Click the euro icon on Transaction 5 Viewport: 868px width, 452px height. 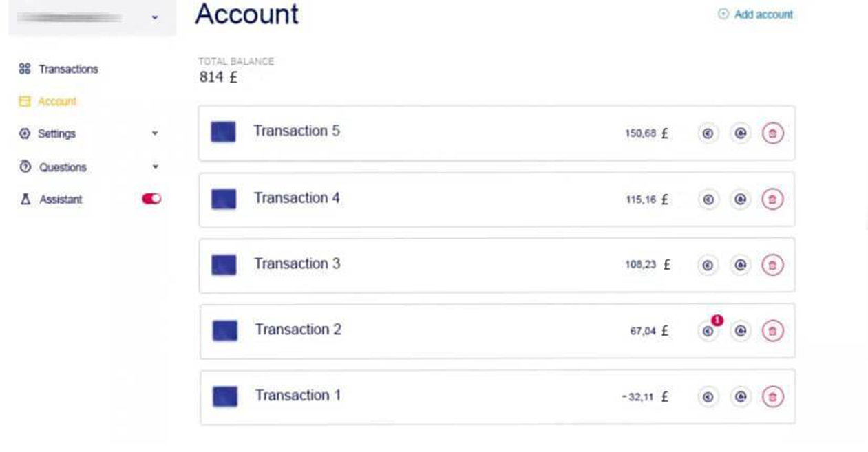708,133
